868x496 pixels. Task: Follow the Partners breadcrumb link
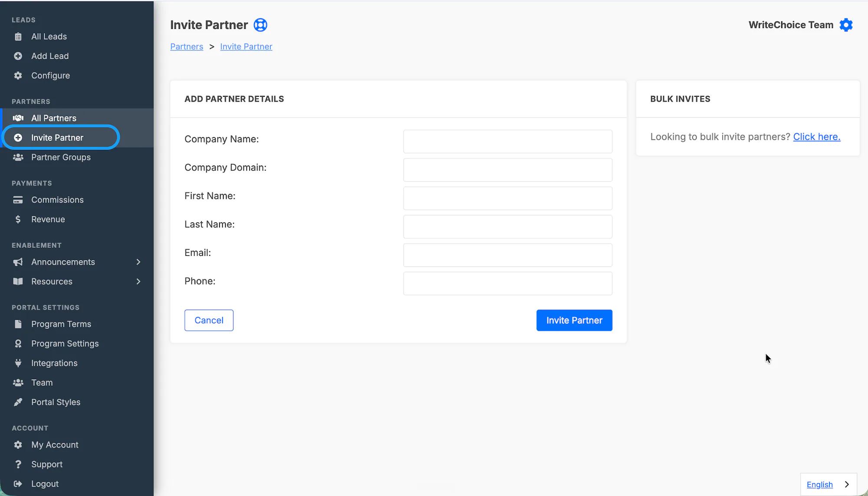[187, 46]
